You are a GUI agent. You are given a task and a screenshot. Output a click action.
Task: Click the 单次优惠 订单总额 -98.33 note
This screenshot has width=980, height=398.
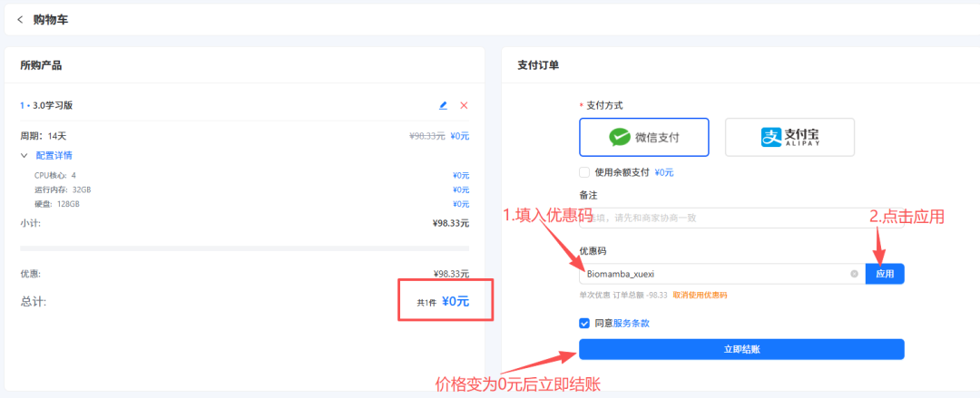coord(623,295)
